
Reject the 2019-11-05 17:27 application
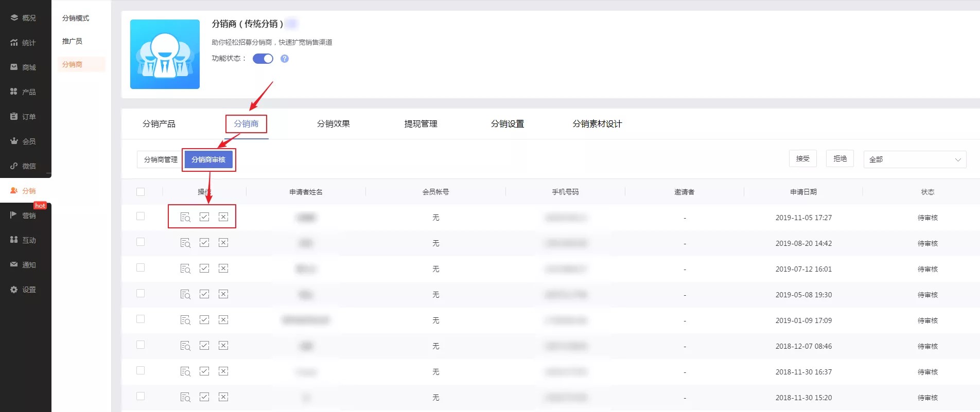pyautogui.click(x=223, y=217)
